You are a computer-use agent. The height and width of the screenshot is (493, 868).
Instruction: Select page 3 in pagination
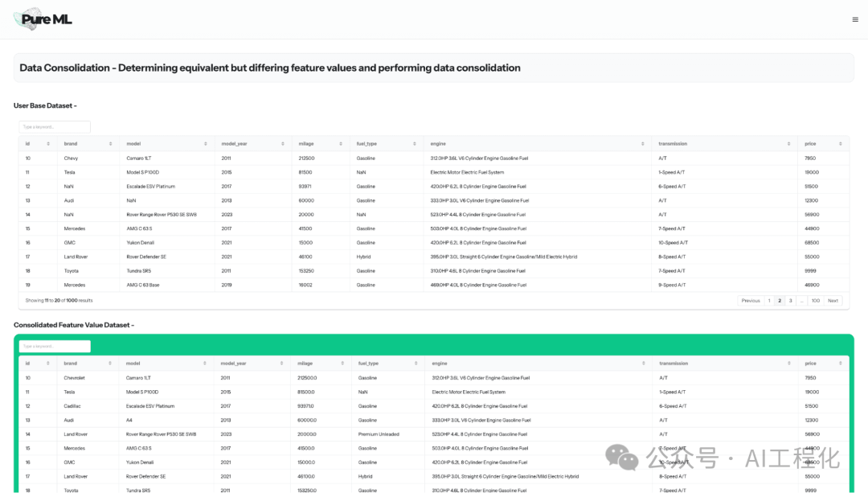click(790, 301)
